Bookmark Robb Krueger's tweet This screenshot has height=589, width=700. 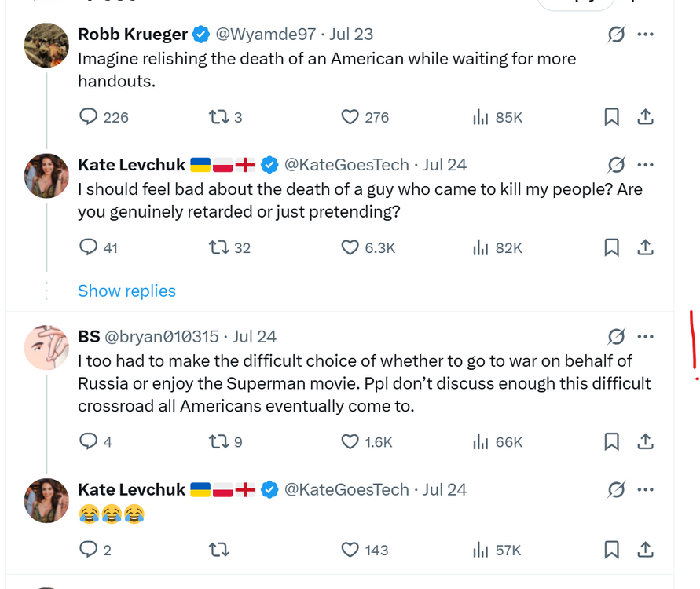pyautogui.click(x=611, y=117)
